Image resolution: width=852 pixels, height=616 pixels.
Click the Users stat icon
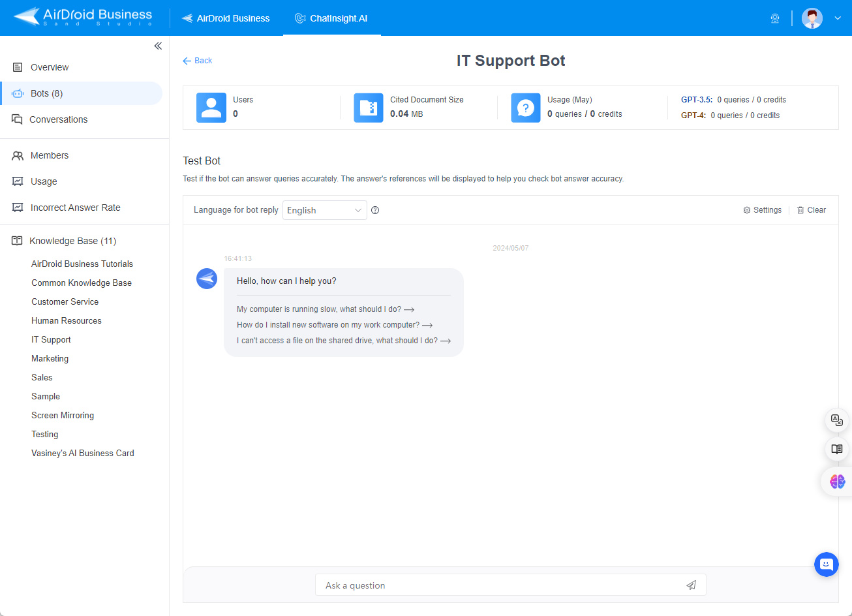(x=211, y=108)
